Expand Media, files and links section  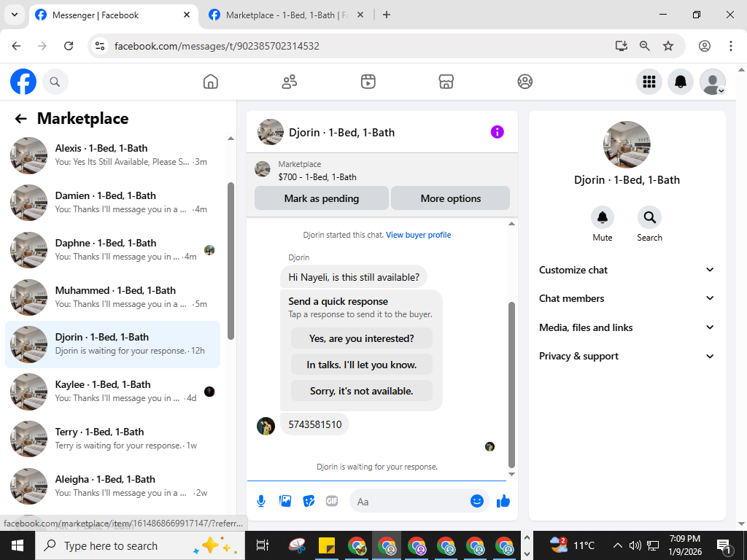click(x=627, y=327)
